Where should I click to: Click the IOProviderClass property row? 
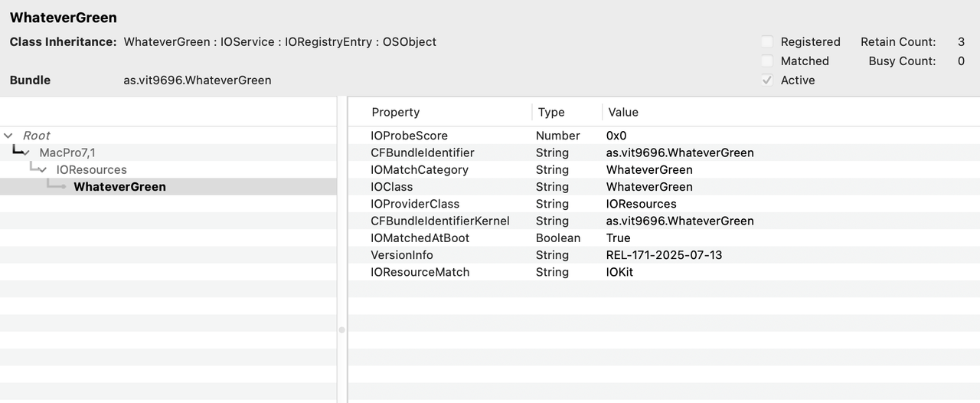pyautogui.click(x=415, y=204)
